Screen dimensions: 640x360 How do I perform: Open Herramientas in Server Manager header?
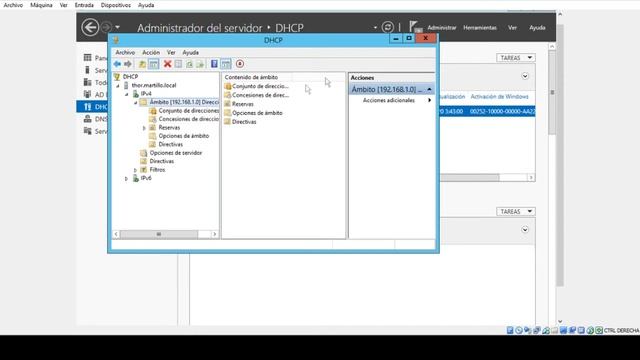pyautogui.click(x=480, y=28)
